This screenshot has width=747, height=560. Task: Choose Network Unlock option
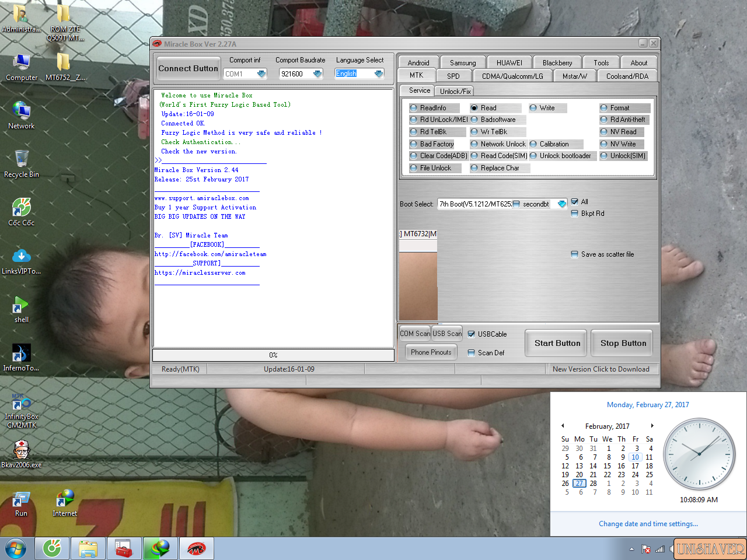pyautogui.click(x=498, y=144)
